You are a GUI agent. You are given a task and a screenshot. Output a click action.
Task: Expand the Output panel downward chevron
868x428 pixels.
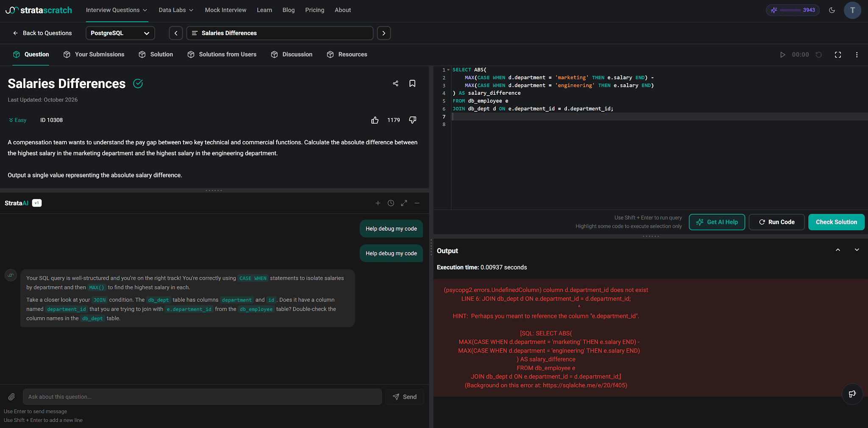click(857, 250)
